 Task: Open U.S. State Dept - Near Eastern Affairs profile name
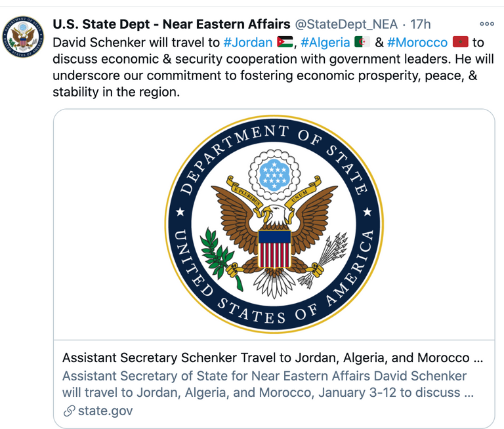(x=171, y=24)
